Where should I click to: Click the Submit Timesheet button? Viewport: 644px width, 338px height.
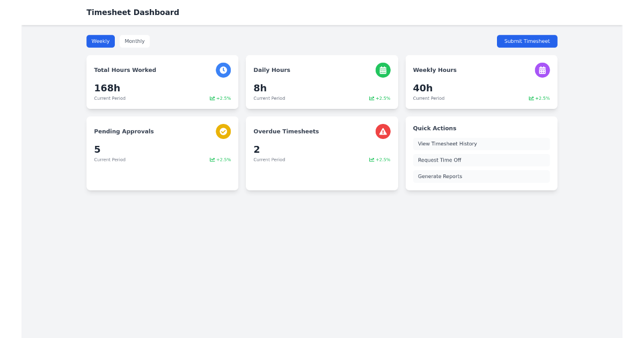point(527,41)
